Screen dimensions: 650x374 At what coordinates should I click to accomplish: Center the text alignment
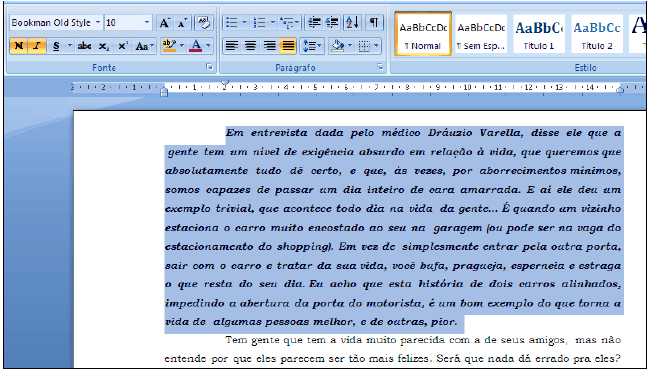[x=250, y=46]
